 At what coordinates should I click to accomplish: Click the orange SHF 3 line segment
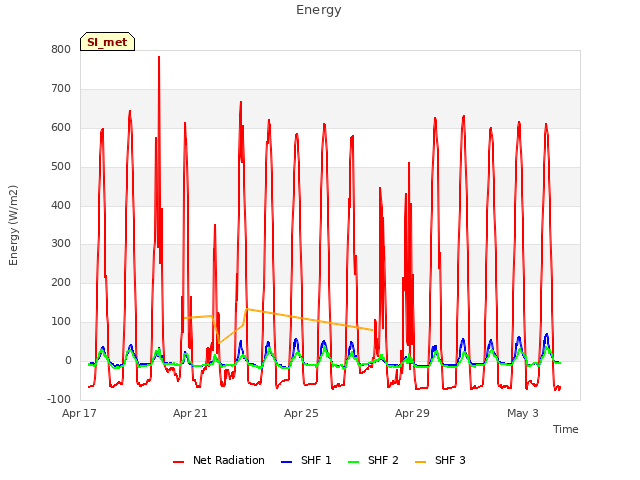coord(309,319)
